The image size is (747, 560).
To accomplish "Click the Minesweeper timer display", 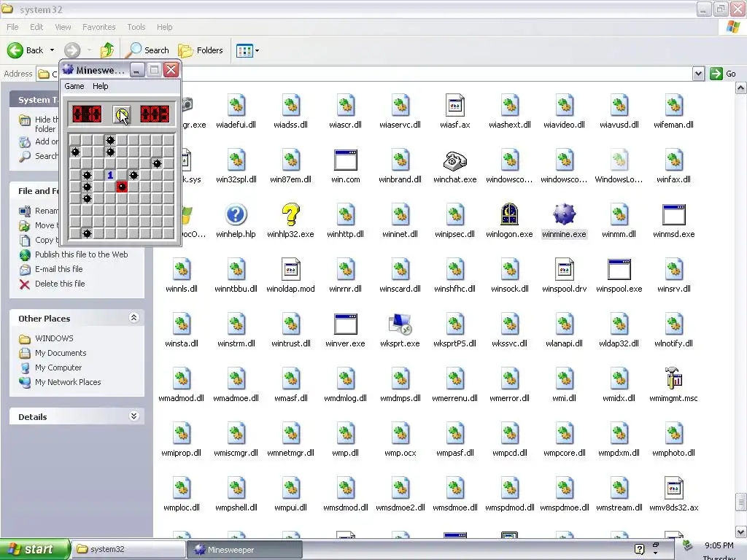I will 155,114.
